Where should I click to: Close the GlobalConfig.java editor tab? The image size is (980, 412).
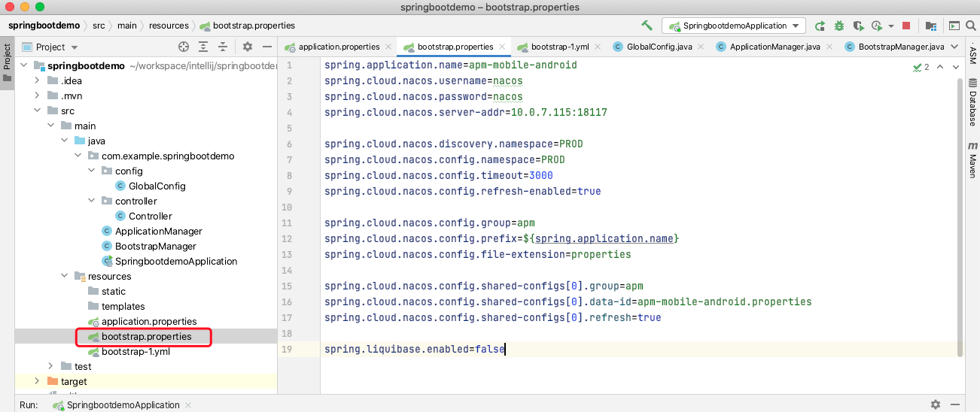[x=701, y=47]
